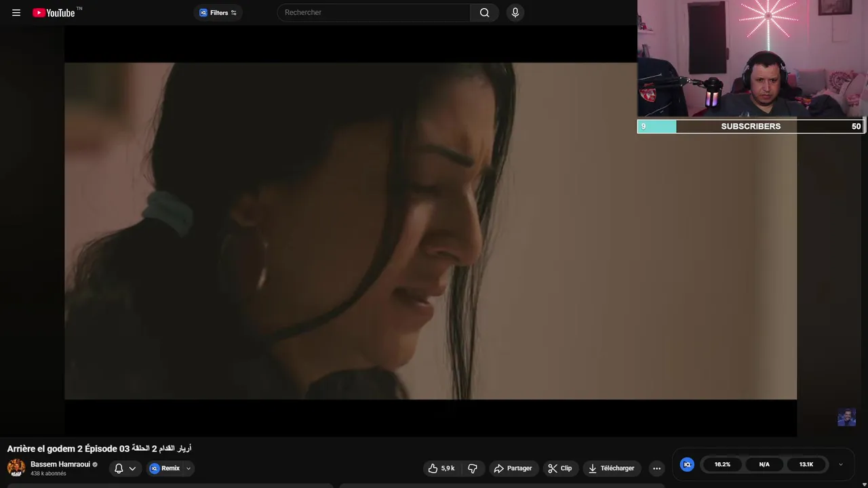The width and height of the screenshot is (868, 488).
Task: Click the 13.1K stat pill
Action: (806, 464)
